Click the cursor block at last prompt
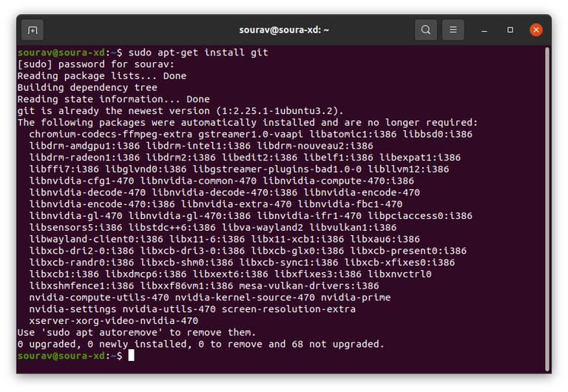 tap(131, 356)
